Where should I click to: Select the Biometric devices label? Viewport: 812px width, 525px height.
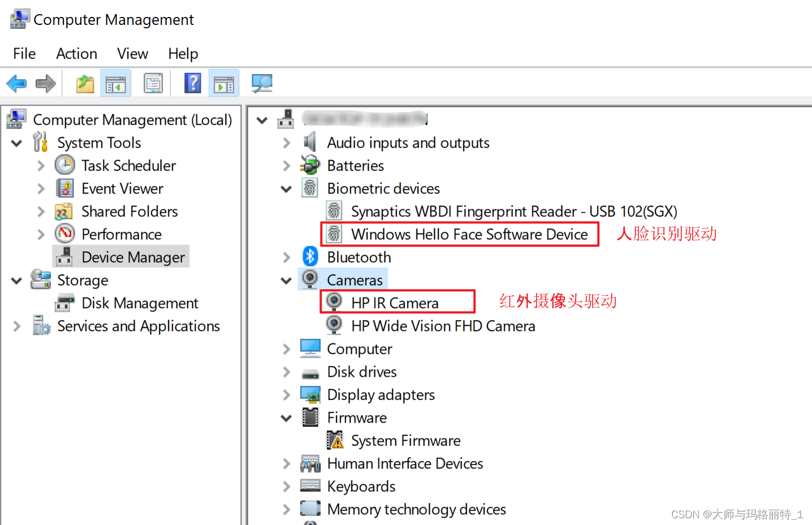(383, 188)
